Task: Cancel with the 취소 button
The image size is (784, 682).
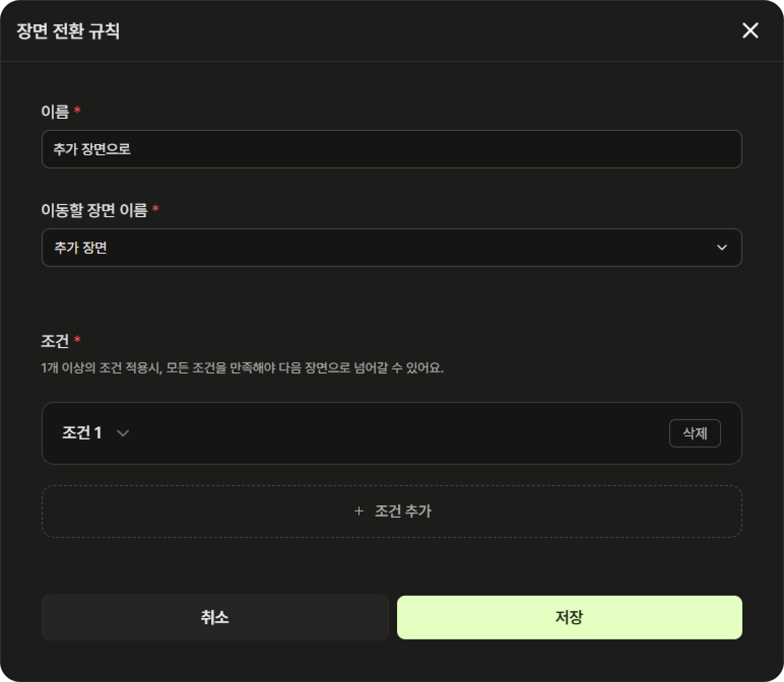Action: (x=215, y=618)
